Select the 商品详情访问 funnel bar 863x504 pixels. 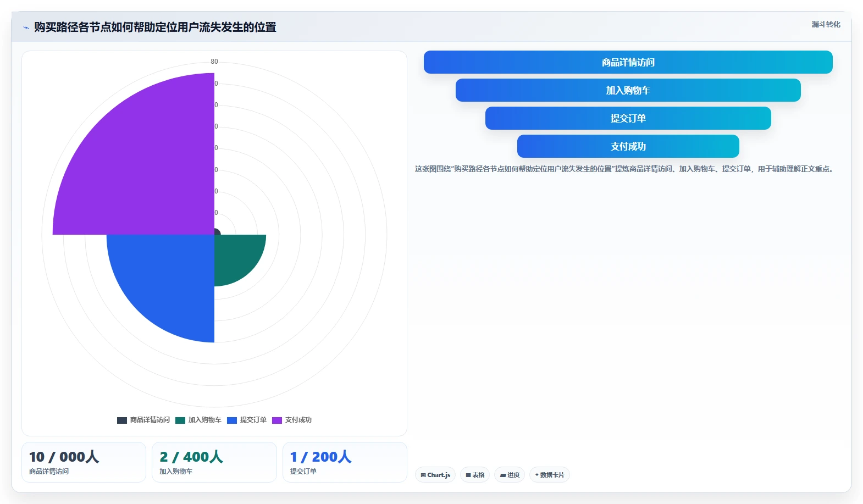click(x=628, y=62)
